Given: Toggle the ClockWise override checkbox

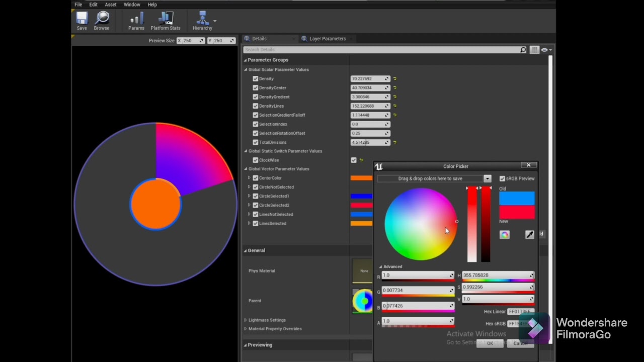Looking at the screenshot, I should pyautogui.click(x=256, y=160).
